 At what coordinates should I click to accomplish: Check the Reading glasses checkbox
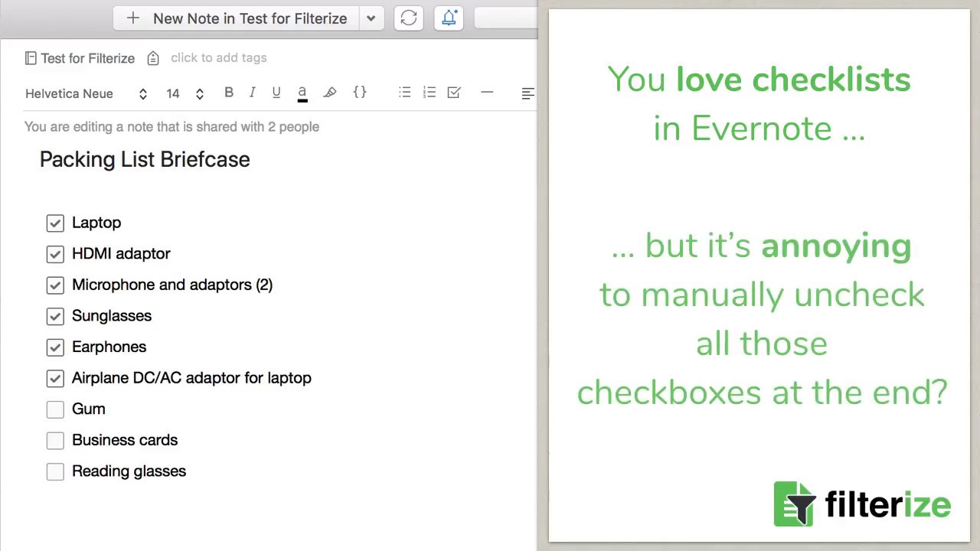point(55,471)
